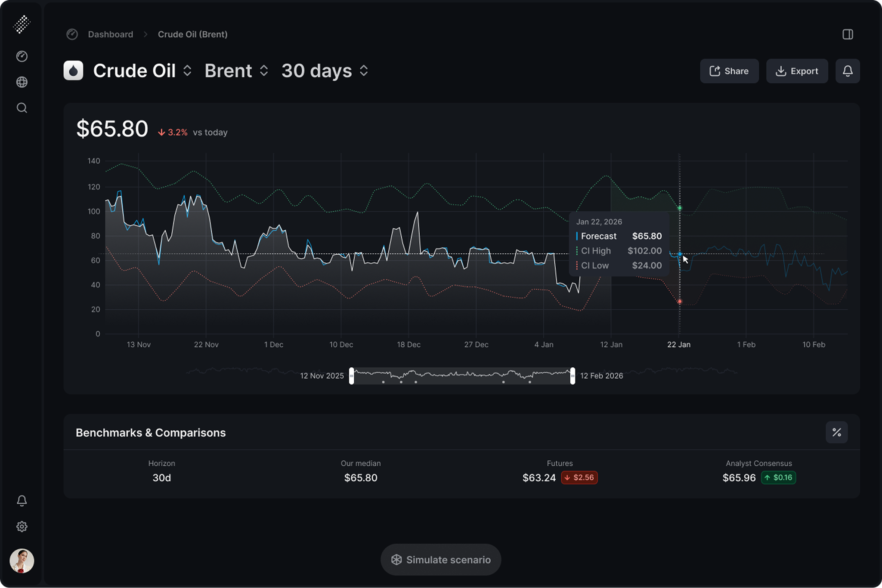
Task: Toggle percent view in Benchmarks panel
Action: 836,432
